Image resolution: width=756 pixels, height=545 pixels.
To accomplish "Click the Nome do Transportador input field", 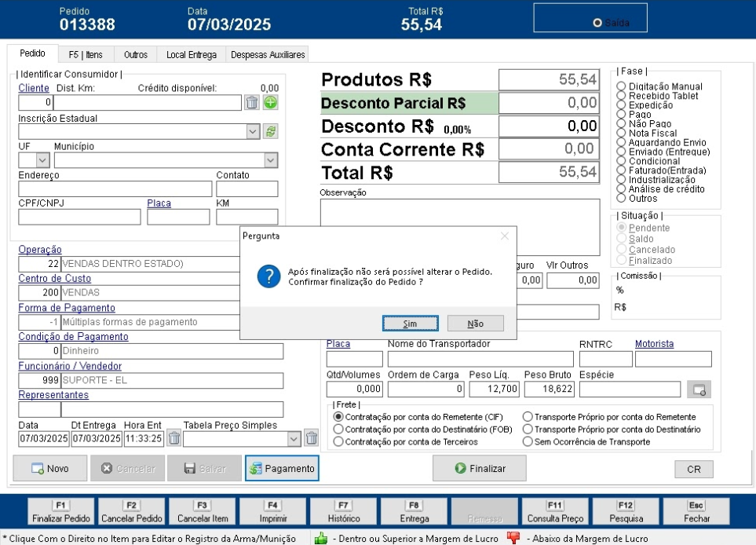I will tap(480, 360).
